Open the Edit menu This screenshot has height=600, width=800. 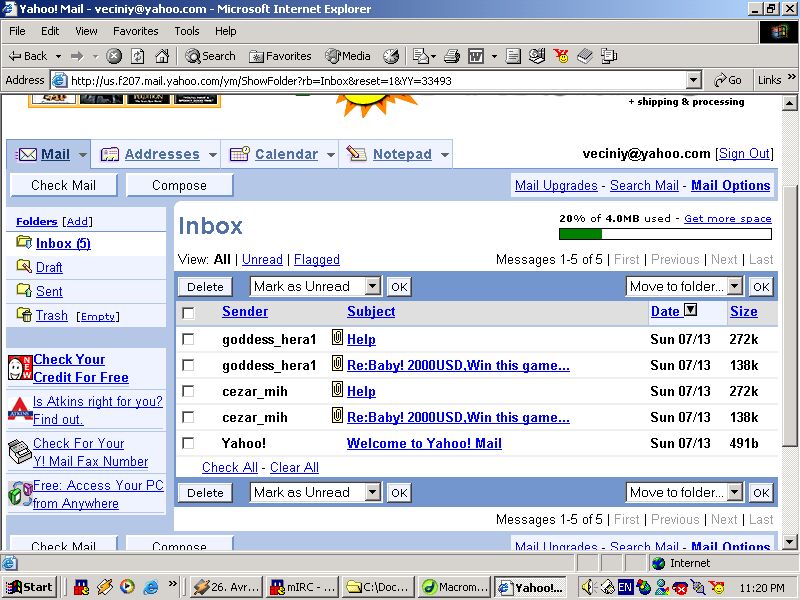(x=50, y=31)
